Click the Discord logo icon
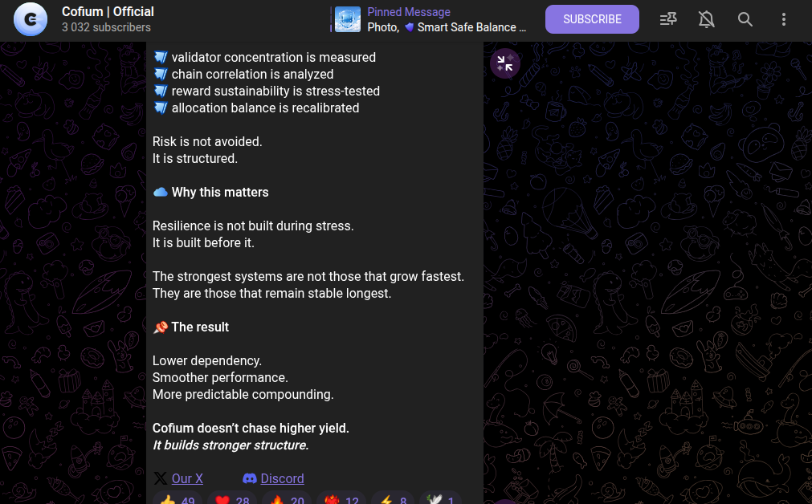 coord(250,479)
